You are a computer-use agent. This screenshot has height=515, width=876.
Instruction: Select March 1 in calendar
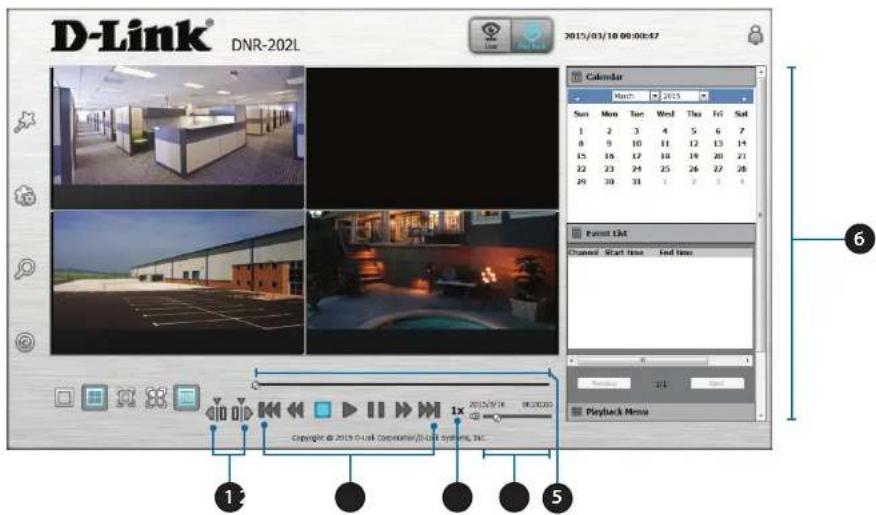point(581,131)
